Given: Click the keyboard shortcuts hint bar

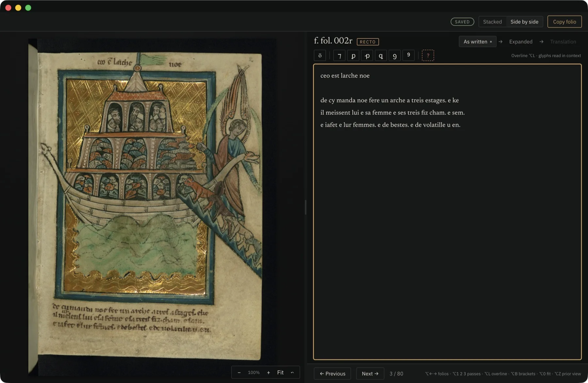Looking at the screenshot, I should (x=503, y=374).
